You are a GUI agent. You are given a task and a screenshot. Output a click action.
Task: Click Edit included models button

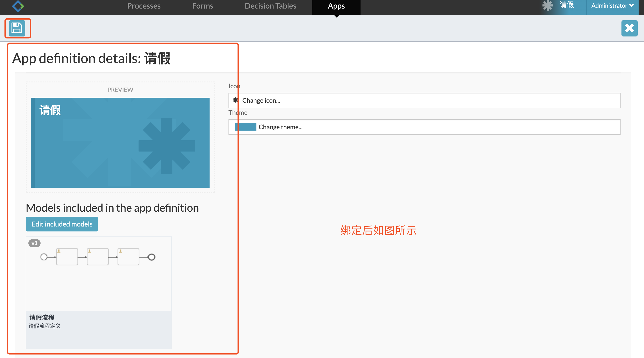click(x=62, y=224)
